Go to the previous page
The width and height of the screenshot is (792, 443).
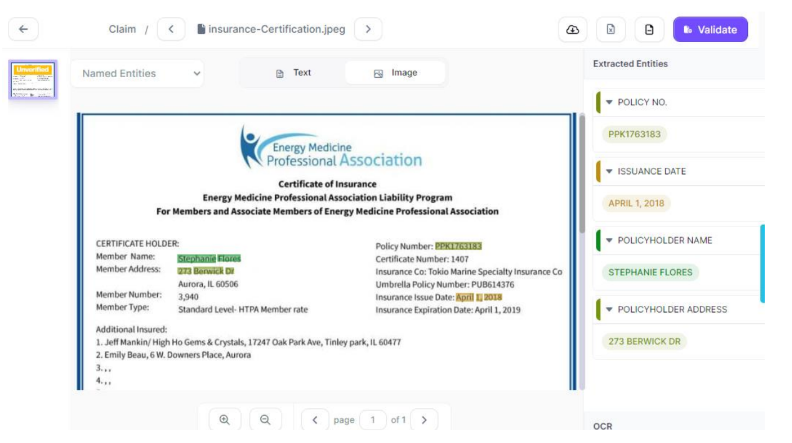pos(315,420)
